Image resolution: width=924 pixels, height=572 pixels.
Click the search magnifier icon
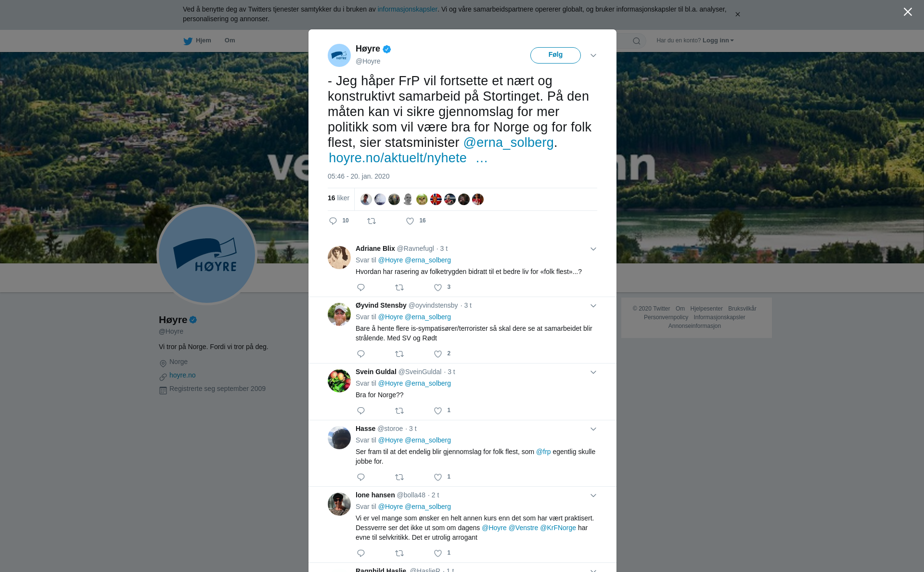pos(637,41)
